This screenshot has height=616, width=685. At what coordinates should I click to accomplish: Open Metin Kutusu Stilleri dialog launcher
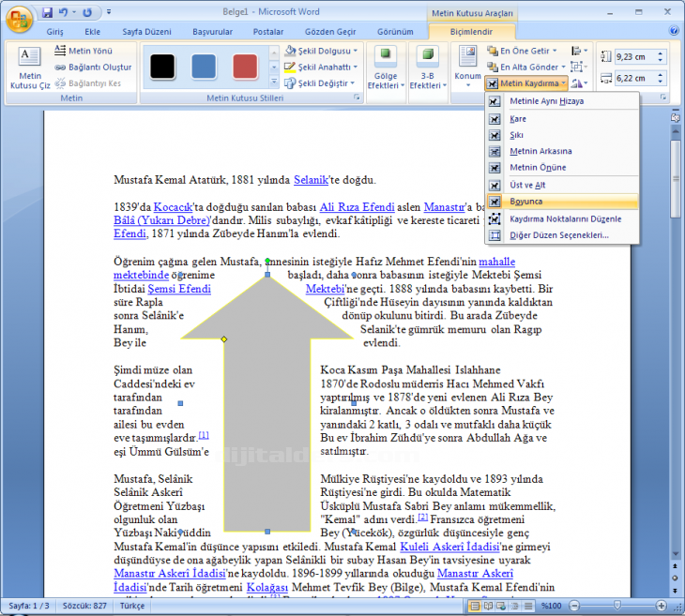click(357, 98)
